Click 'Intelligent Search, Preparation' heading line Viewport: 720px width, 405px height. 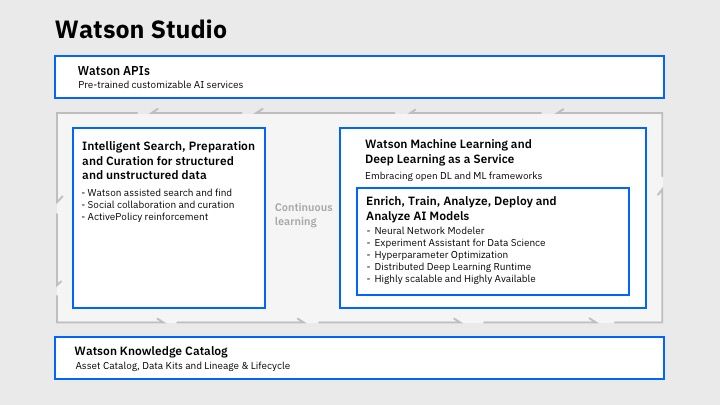pyautogui.click(x=169, y=146)
